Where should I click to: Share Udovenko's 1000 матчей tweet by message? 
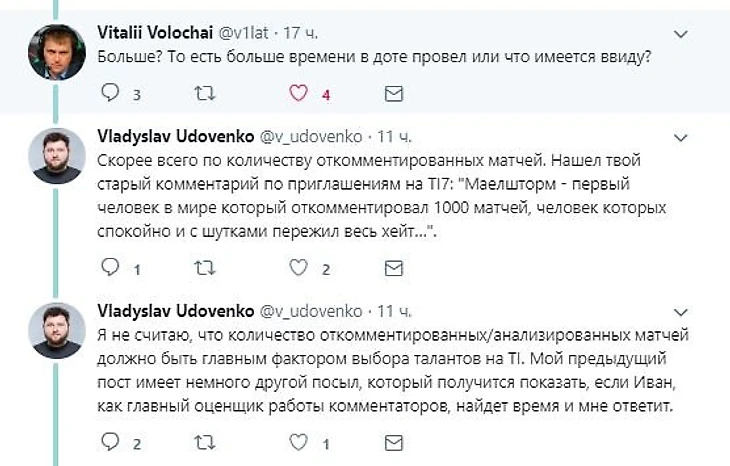(x=394, y=268)
